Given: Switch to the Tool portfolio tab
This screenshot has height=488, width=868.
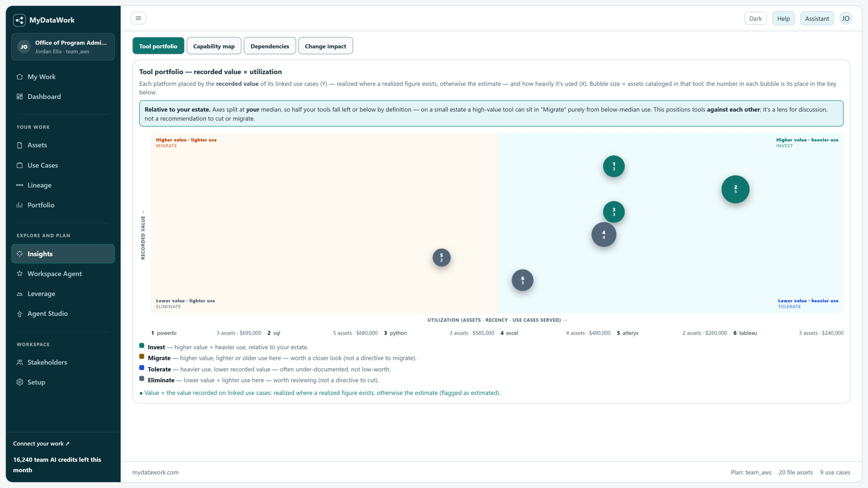Looking at the screenshot, I should (x=158, y=46).
